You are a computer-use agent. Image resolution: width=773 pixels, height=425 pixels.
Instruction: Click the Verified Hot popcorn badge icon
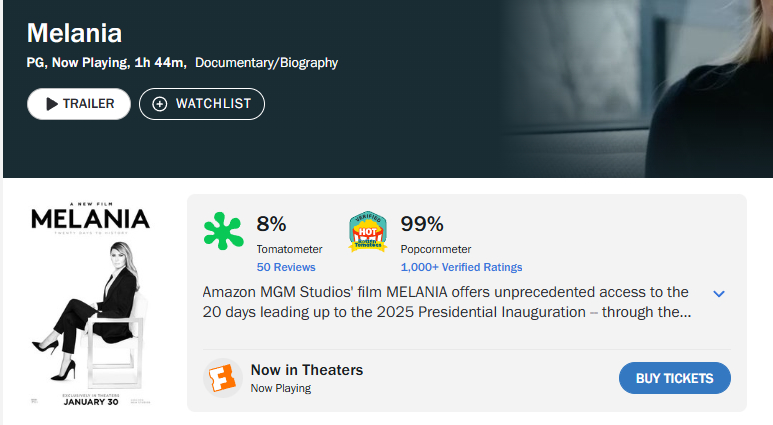(x=368, y=232)
